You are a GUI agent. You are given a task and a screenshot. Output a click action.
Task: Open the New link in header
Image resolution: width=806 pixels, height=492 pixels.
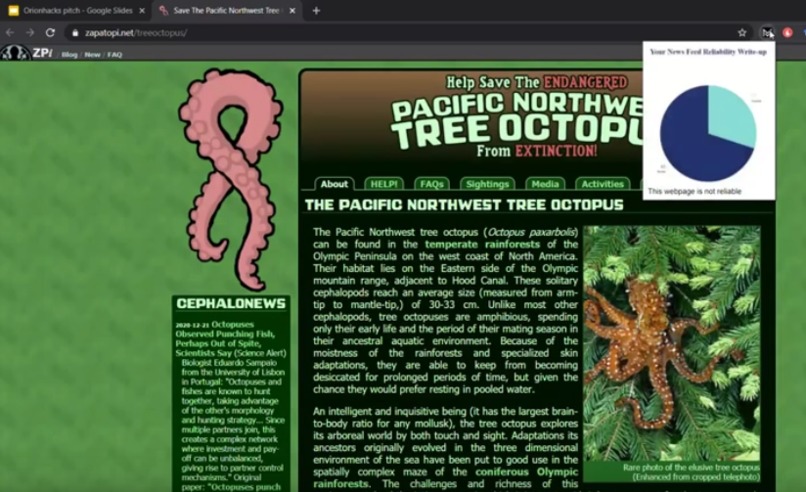(93, 54)
